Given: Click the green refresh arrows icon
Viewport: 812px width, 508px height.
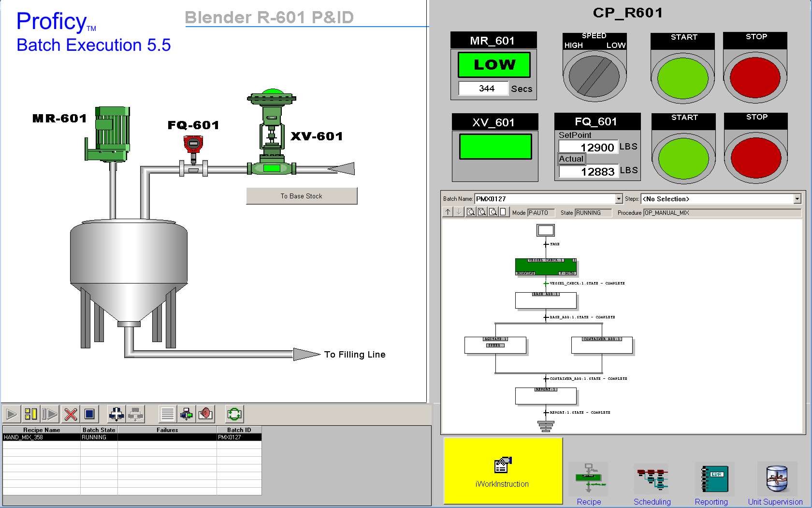Looking at the screenshot, I should (234, 414).
